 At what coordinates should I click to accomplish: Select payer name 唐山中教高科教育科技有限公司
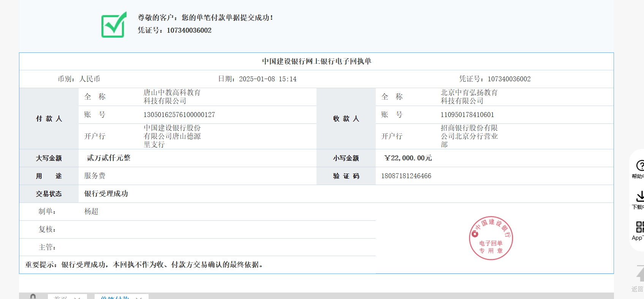click(172, 97)
